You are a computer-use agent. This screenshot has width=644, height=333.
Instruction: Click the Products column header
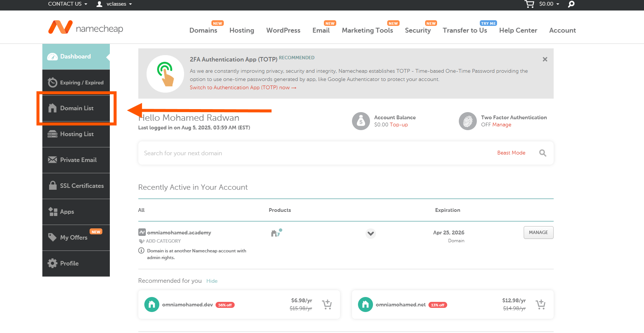280,210
